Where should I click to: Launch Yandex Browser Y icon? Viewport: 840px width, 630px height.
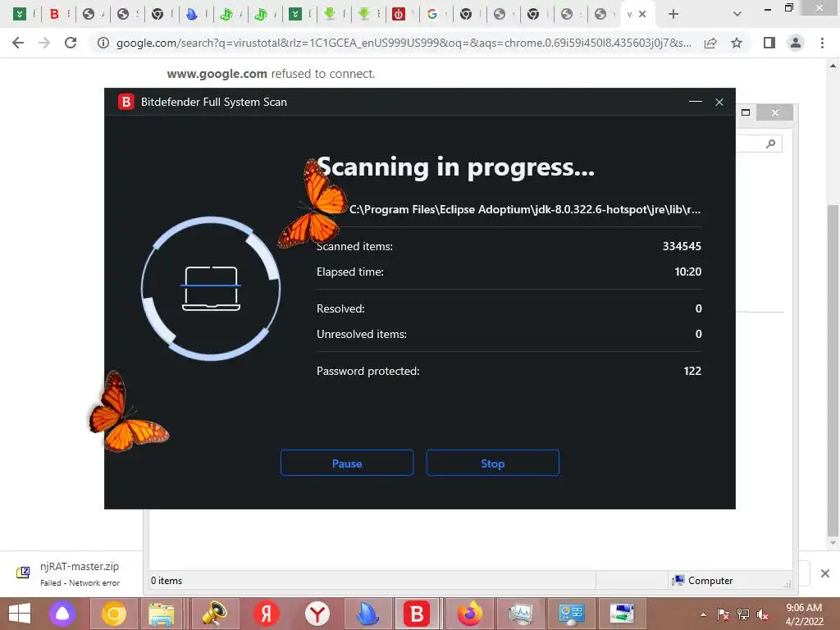click(317, 614)
